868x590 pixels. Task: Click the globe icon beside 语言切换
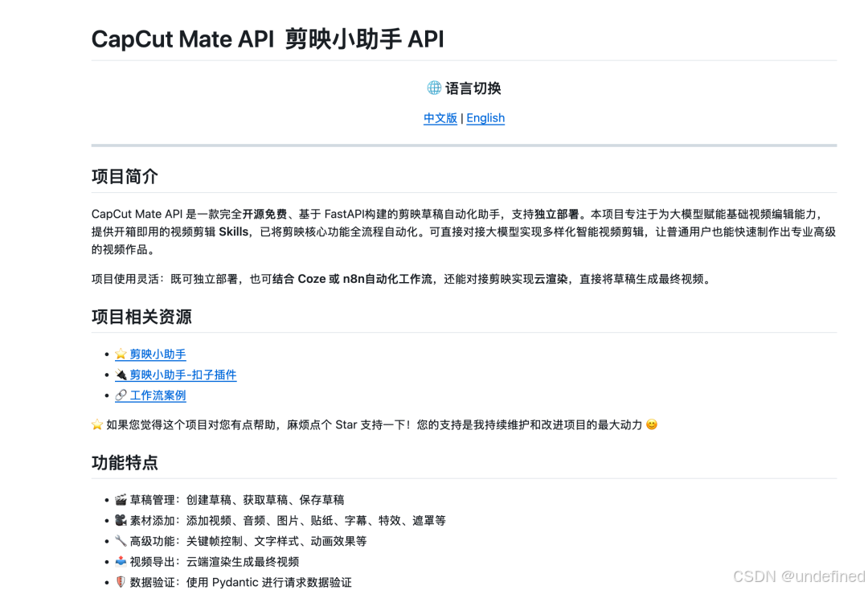tap(434, 88)
